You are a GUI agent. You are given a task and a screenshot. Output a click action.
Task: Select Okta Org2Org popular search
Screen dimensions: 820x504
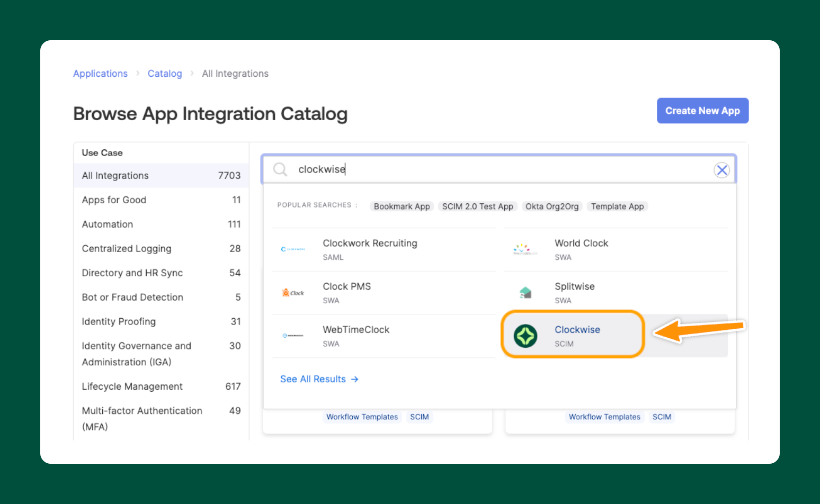[552, 206]
